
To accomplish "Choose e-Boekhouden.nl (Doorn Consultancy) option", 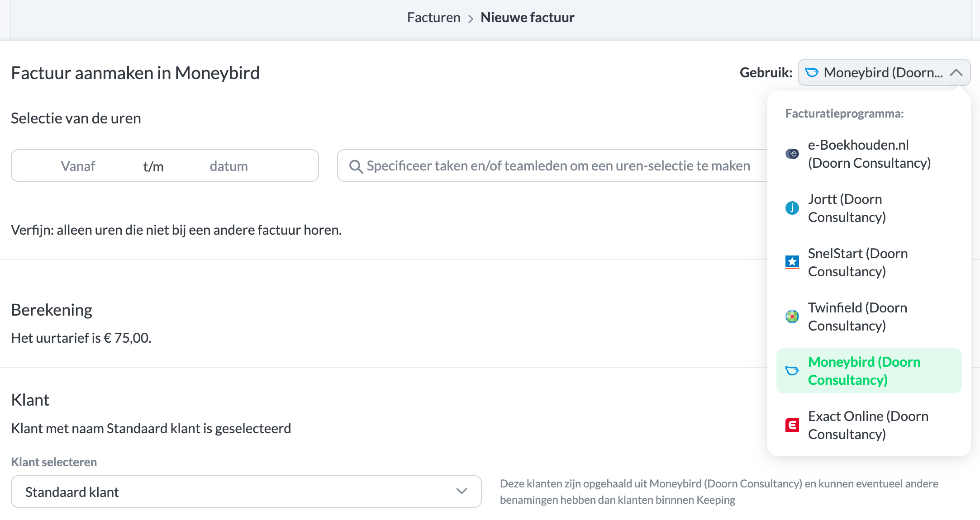I will pyautogui.click(x=869, y=154).
